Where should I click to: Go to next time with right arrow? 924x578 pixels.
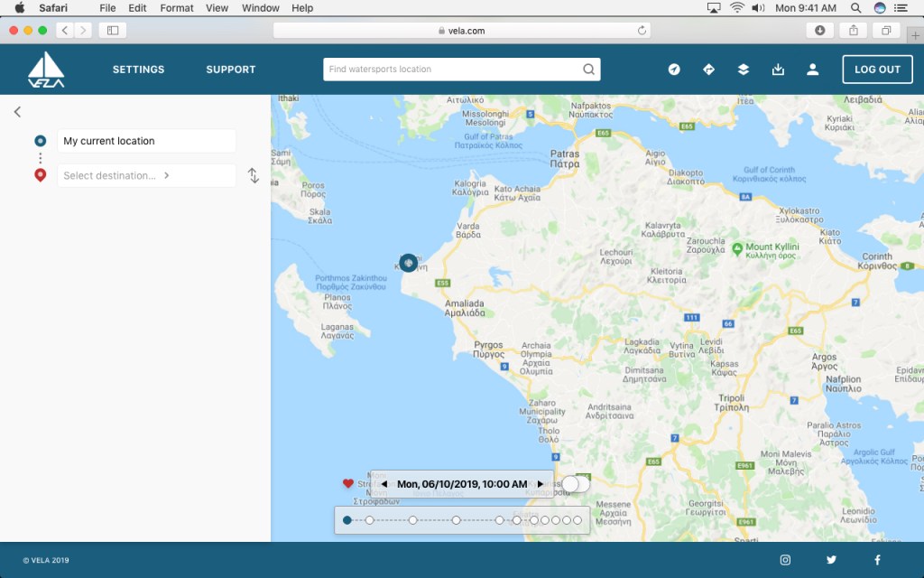coord(541,484)
